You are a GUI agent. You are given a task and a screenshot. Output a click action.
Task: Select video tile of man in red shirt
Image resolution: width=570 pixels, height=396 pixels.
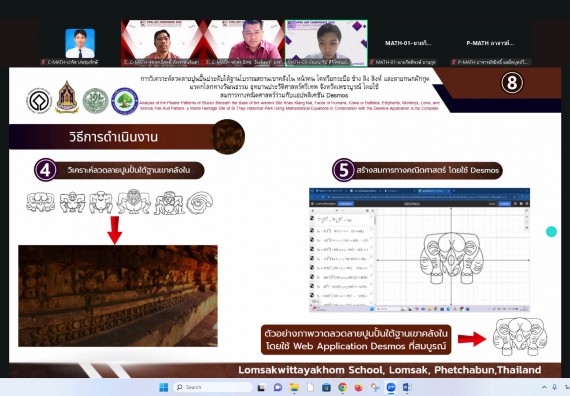point(244,43)
